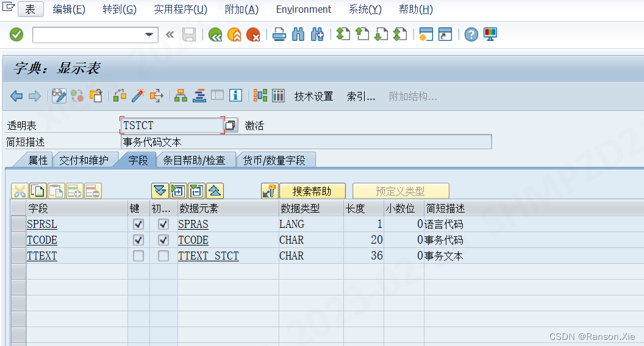The height and width of the screenshot is (346, 644).
Task: Click the orange Exit icon
Action: point(234,35)
